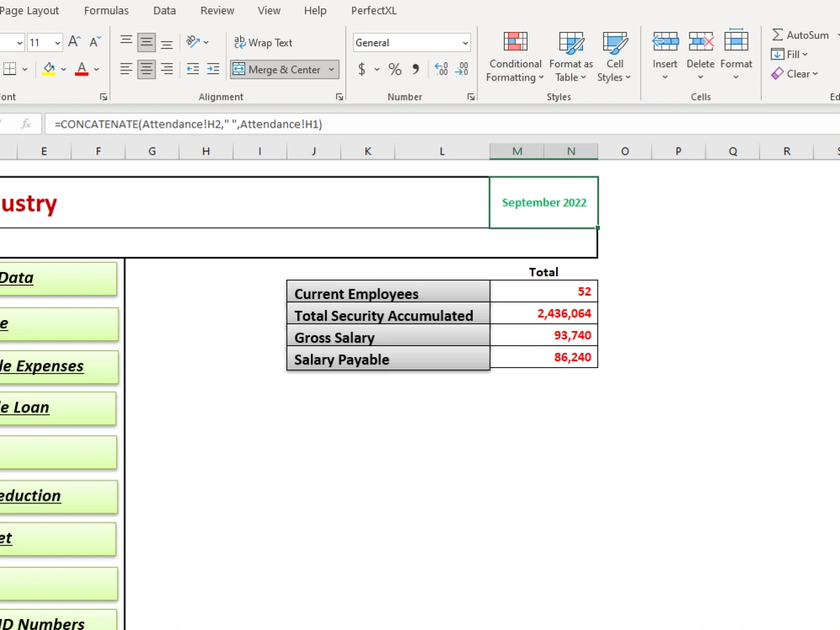Select the Gross Salary value 93,740
The width and height of the screenshot is (840, 630).
click(543, 335)
